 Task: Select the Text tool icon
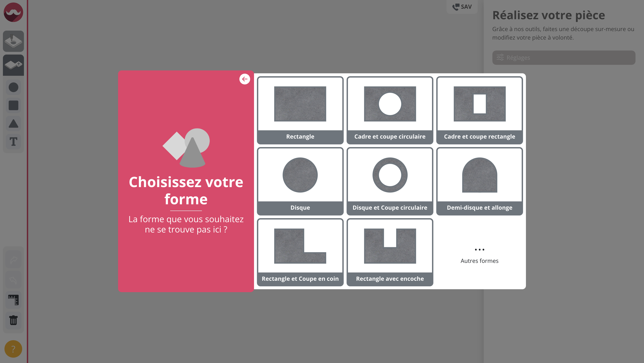[13, 142]
